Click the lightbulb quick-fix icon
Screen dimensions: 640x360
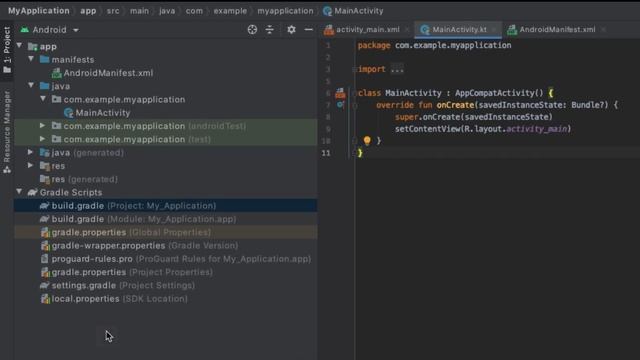click(x=367, y=140)
